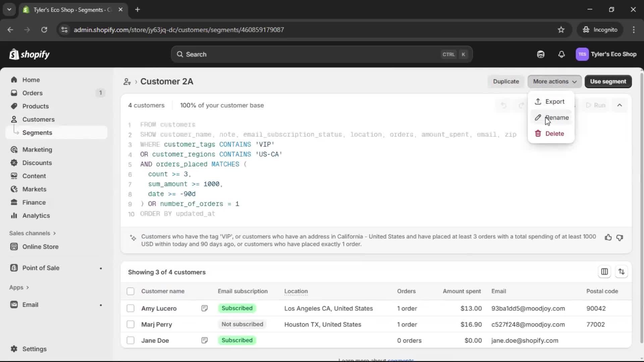This screenshot has height=362, width=644.
Task: Open Amy Lucero's customer note icon
Action: (x=204, y=308)
